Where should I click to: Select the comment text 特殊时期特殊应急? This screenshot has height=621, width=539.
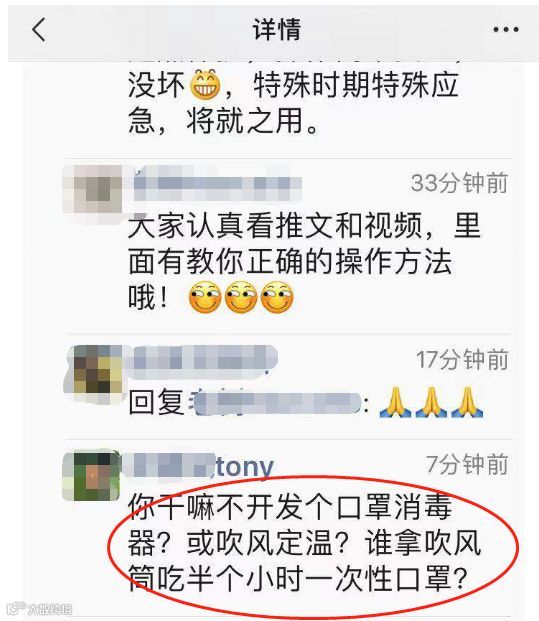pos(293,103)
